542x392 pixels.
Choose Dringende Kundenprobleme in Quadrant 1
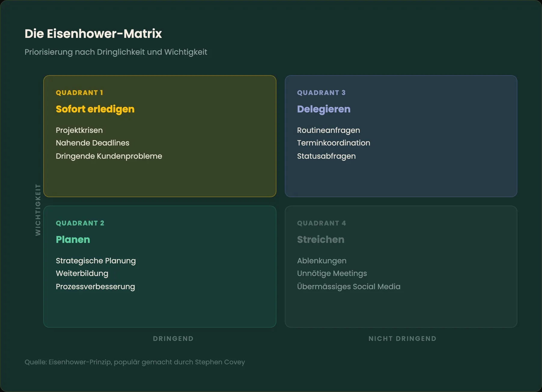[x=109, y=156]
